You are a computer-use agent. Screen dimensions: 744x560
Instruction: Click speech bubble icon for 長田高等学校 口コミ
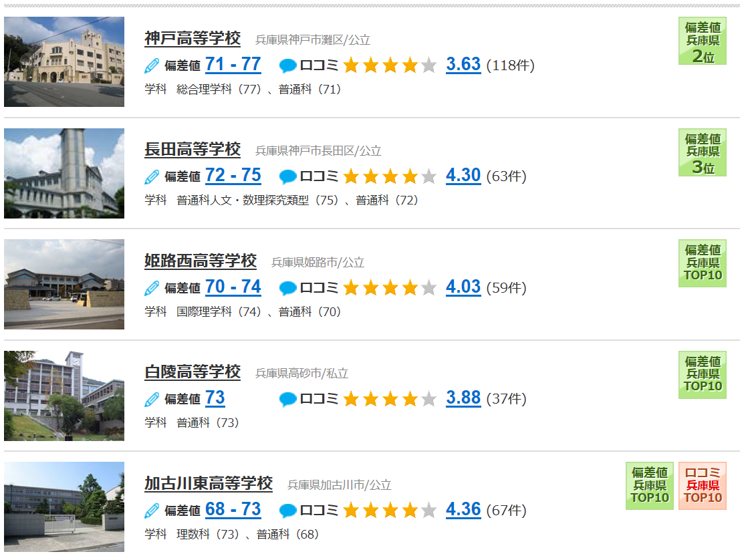[288, 177]
